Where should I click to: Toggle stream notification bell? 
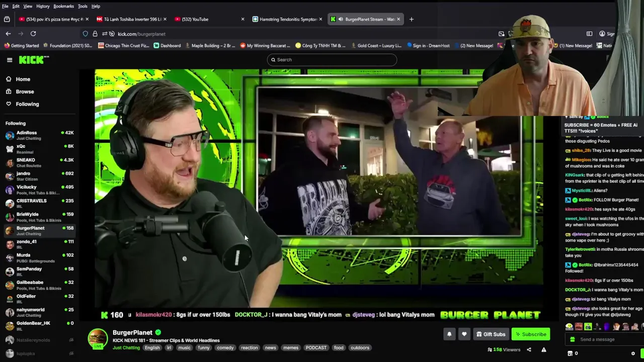pyautogui.click(x=449, y=334)
